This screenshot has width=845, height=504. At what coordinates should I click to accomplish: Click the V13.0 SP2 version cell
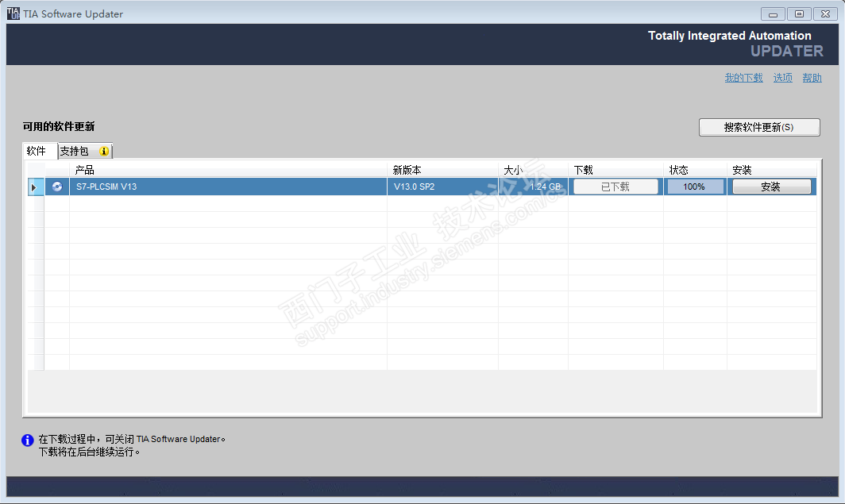[442, 187]
